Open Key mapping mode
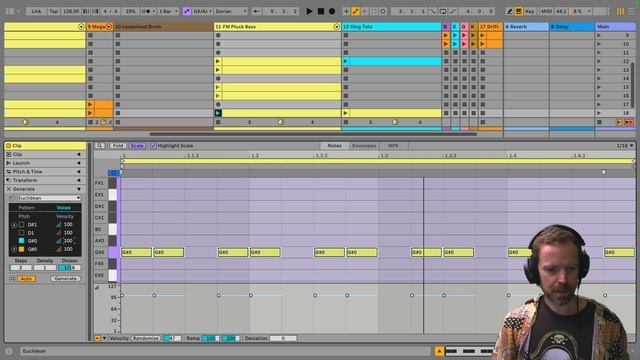This screenshot has width=640, height=360. pyautogui.click(x=530, y=11)
